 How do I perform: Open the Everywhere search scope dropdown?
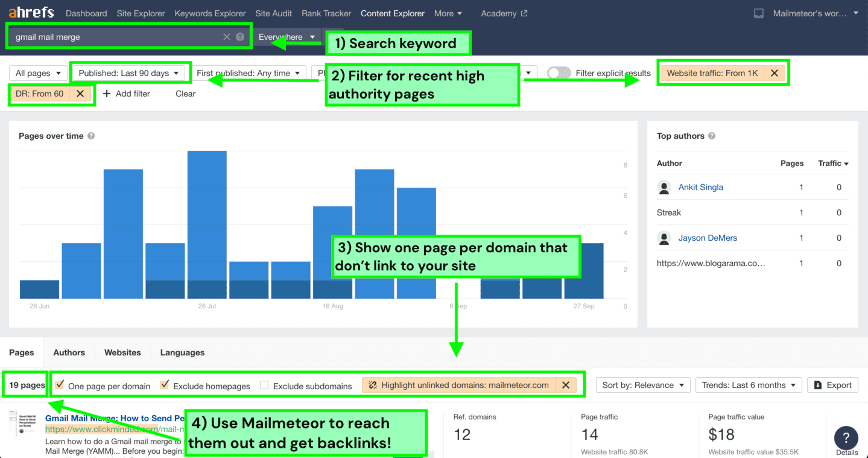point(287,37)
